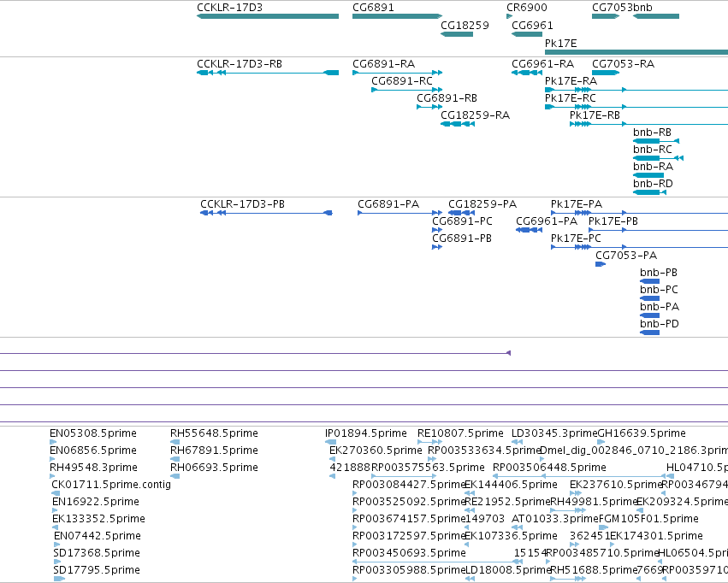Select the CR6900 gene arrow glyph
728x583 pixels.
[509, 17]
